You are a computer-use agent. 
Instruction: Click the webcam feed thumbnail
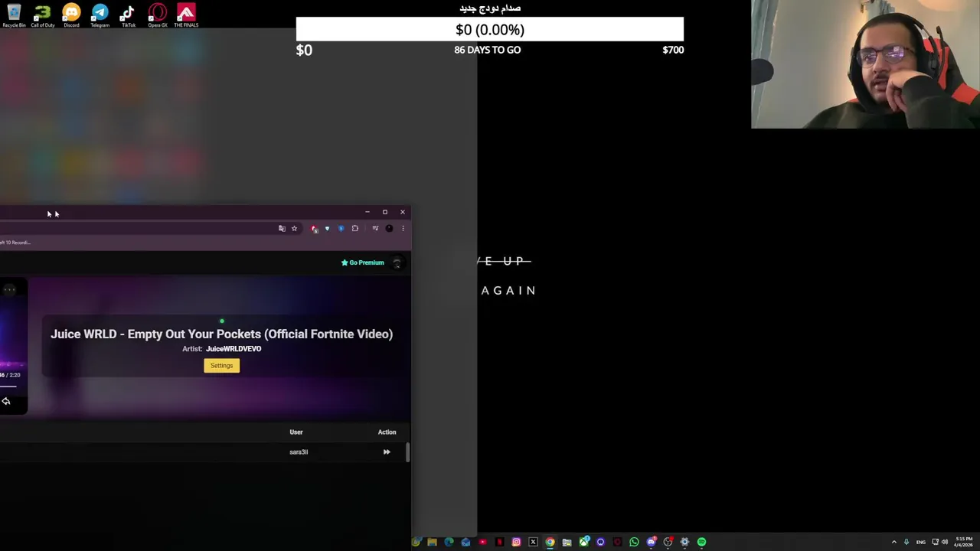[x=865, y=64]
